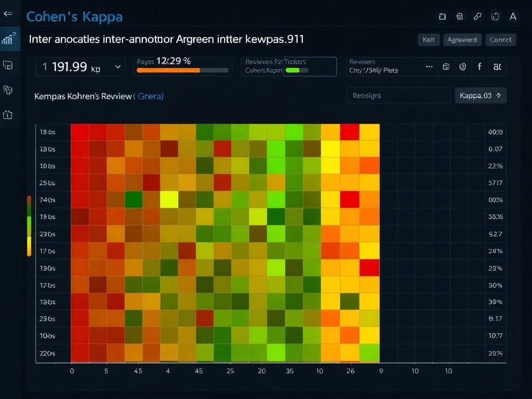This screenshot has height=399, width=532.
Task: Open the clipboard icon in Reviewers toolbar
Action: coord(446,66)
